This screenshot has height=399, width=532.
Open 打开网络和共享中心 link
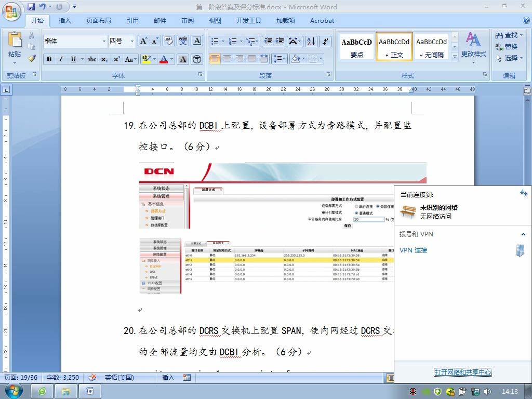point(463,372)
